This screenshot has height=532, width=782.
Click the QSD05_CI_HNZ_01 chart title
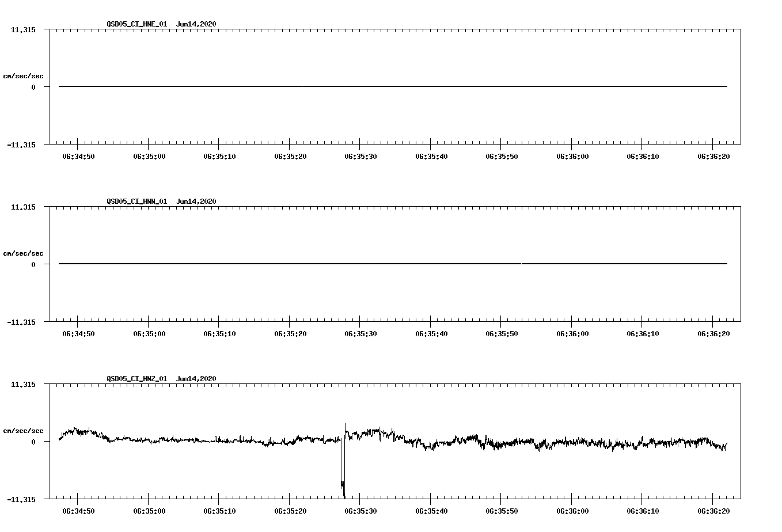click(x=161, y=379)
